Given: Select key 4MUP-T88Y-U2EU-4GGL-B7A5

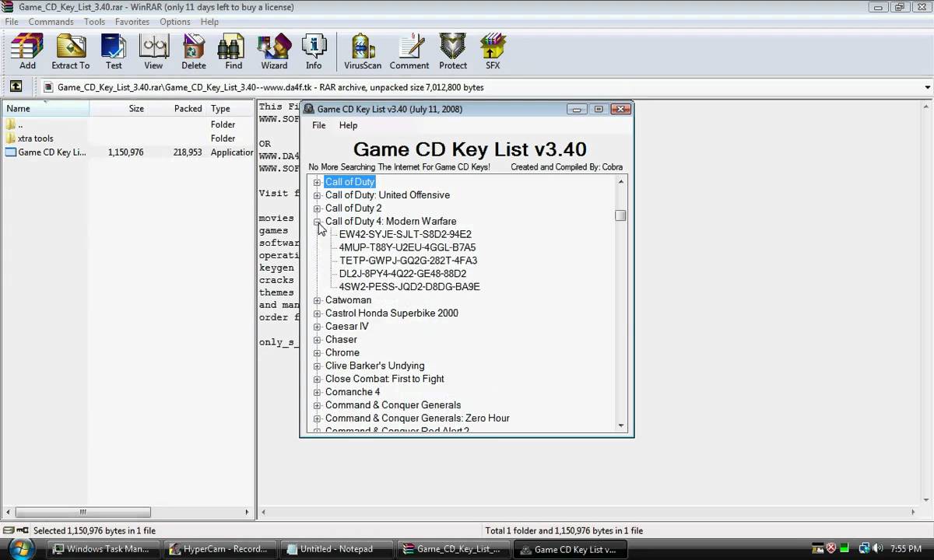Looking at the screenshot, I should point(407,247).
